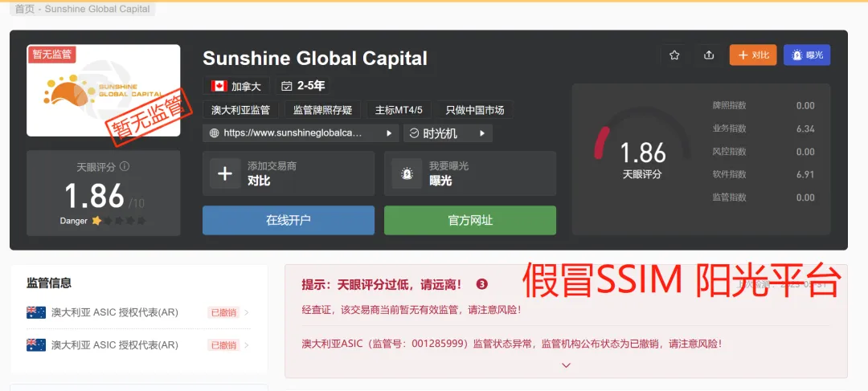Click the 提示：天眼评分过低，请远离！ warning title
868x391 pixels.
(382, 285)
